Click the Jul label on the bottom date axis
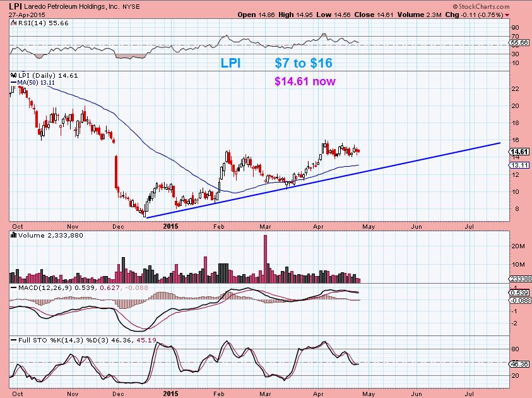 pos(470,394)
